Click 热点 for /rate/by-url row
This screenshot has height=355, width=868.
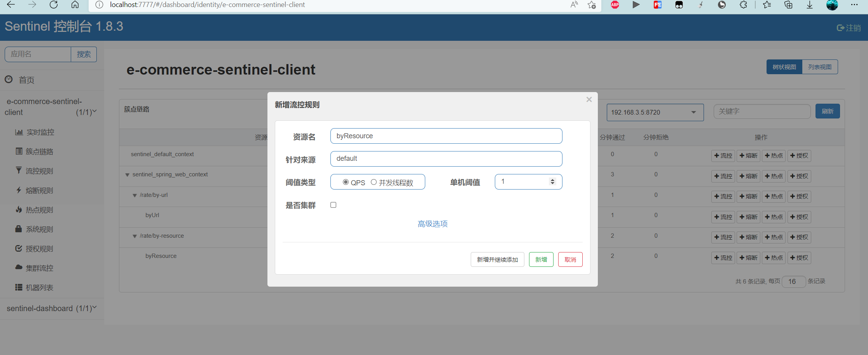pyautogui.click(x=774, y=197)
